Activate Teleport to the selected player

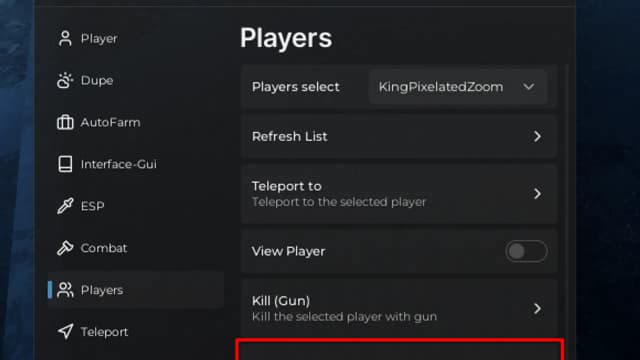click(399, 194)
